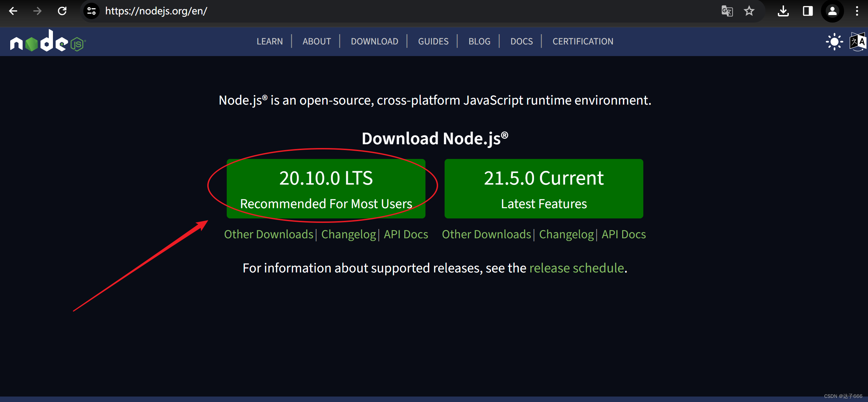This screenshot has height=402, width=868.
Task: Open API Docs under the LTS button
Action: (x=406, y=234)
